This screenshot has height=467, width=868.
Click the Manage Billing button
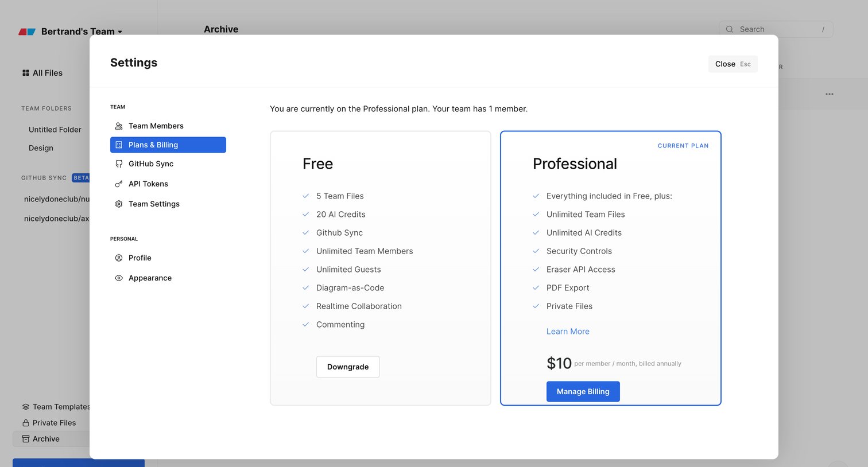pyautogui.click(x=583, y=391)
